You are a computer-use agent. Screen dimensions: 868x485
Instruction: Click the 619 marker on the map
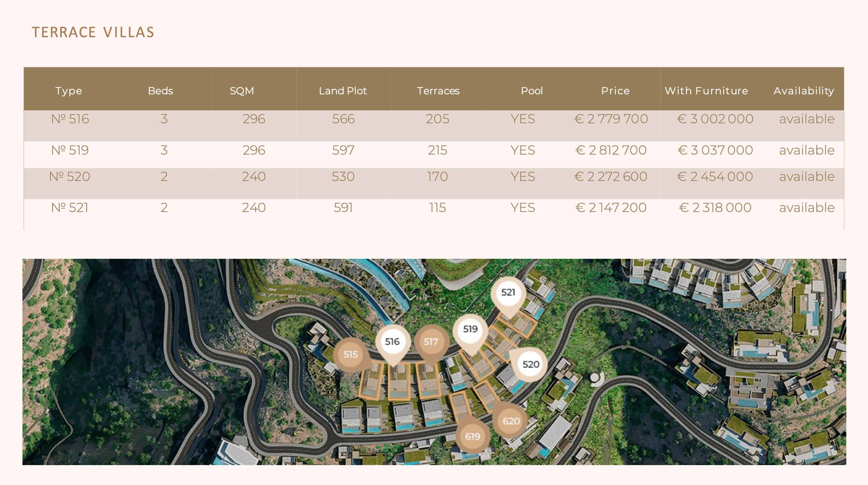(472, 436)
